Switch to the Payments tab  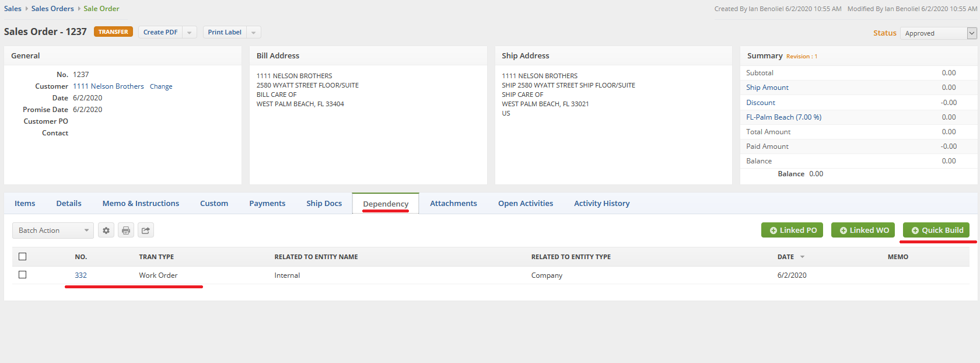(267, 204)
